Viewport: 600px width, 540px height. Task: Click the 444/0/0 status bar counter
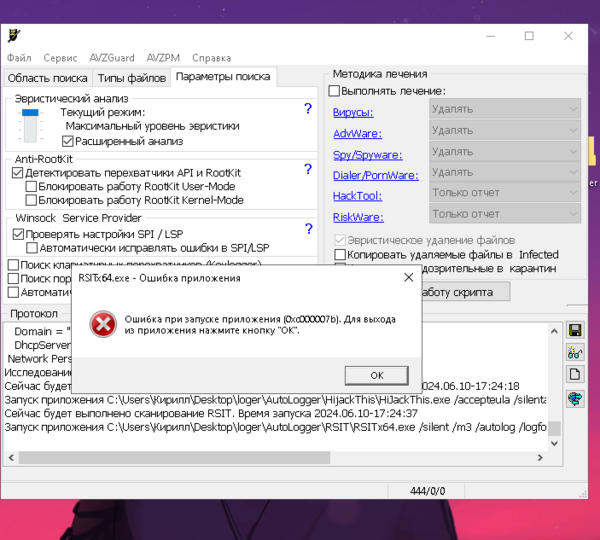427,491
